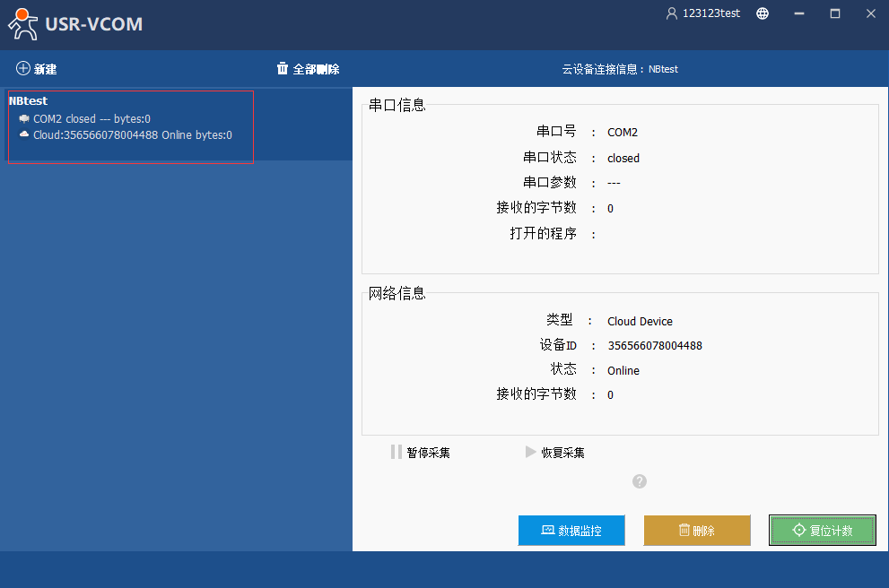Screen dimensions: 889x588
Task: Click the COM2 value under 串口号
Action: [623, 132]
